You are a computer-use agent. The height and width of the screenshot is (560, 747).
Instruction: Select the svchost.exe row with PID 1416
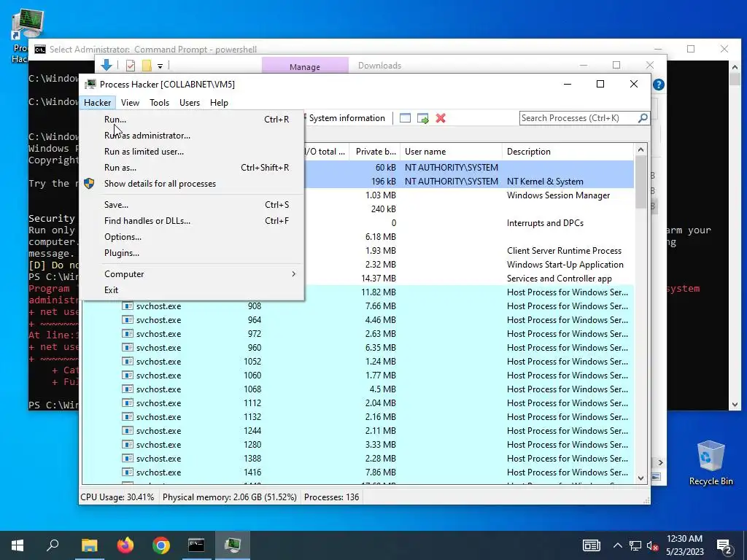[x=357, y=472]
